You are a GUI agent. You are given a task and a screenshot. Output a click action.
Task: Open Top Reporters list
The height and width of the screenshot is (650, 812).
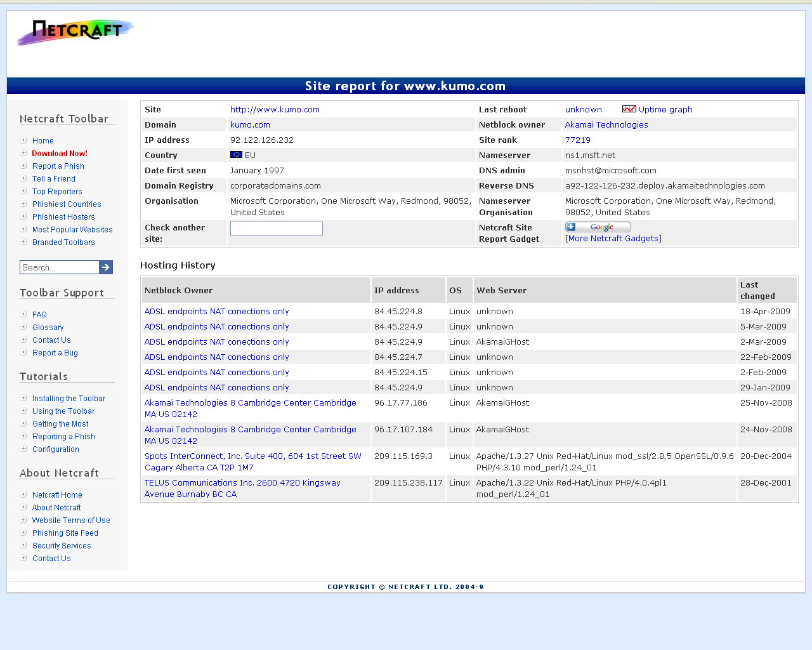(57, 192)
